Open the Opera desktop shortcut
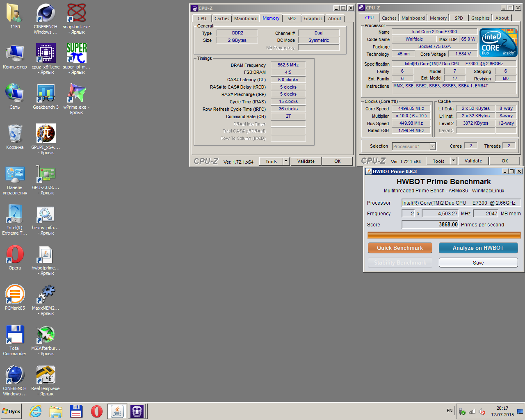The width and height of the screenshot is (525, 420). pyautogui.click(x=15, y=258)
